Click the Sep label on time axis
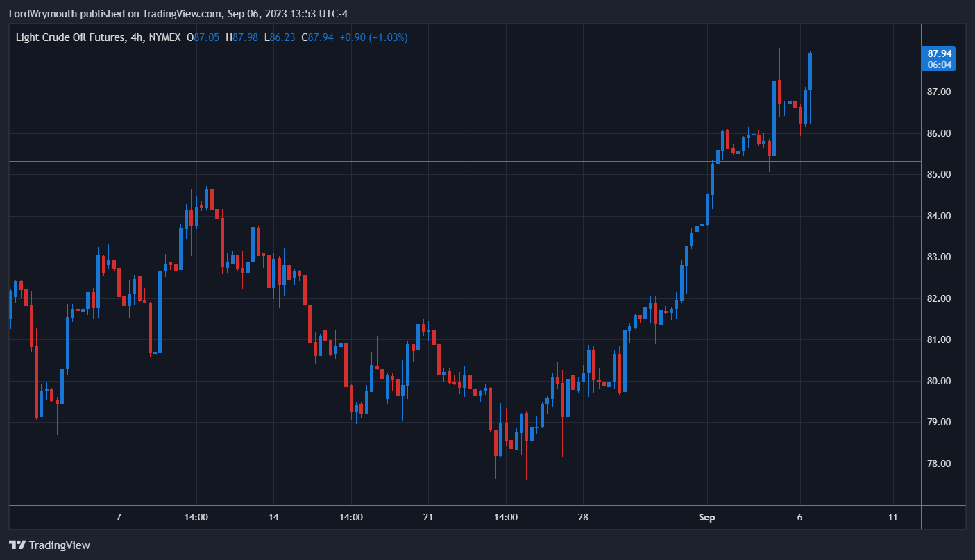The image size is (975, 560). point(707,517)
